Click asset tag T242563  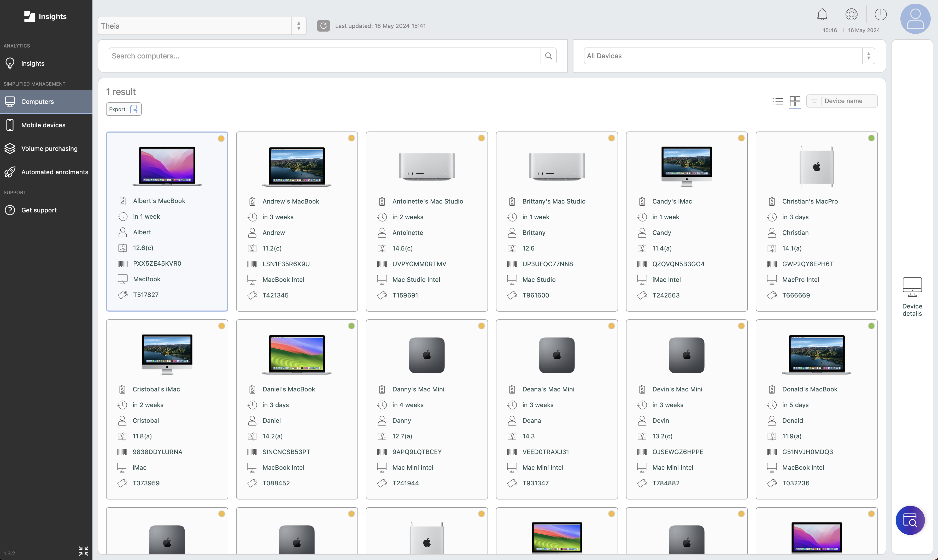click(x=666, y=295)
